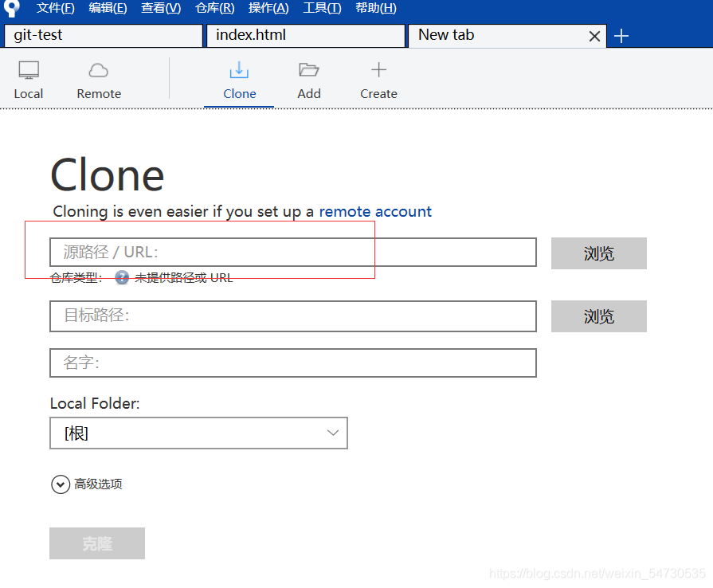This screenshot has height=588, width=713.
Task: Browse for the destination path with 浏览
Action: coord(599,316)
